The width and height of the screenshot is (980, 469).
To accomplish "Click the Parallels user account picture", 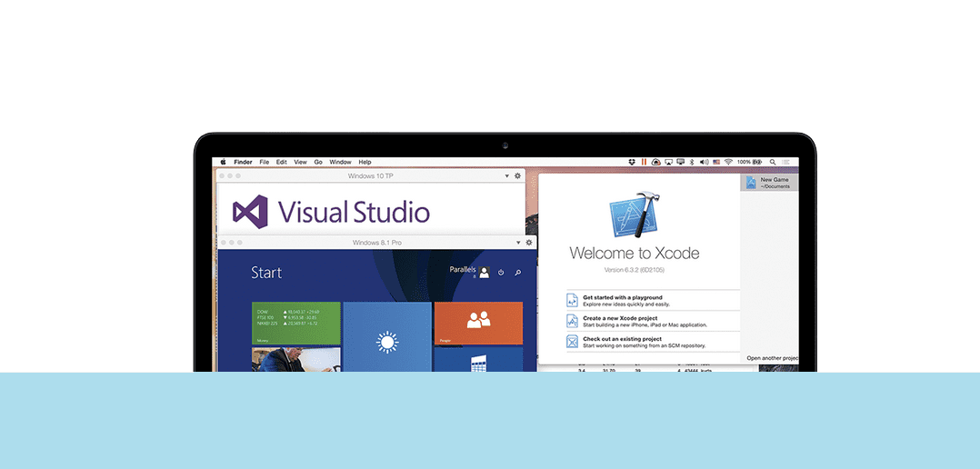I will click(x=484, y=273).
